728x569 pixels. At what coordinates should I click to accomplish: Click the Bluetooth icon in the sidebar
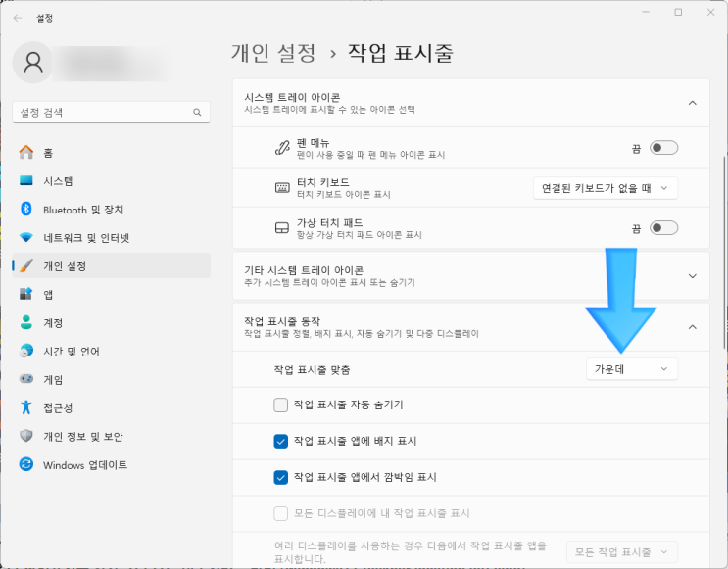(x=26, y=209)
